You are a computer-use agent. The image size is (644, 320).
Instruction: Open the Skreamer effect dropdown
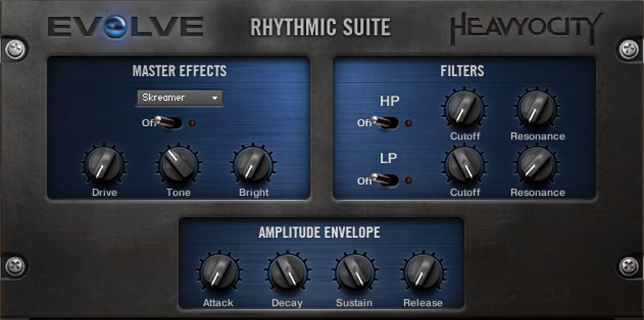coord(178,98)
